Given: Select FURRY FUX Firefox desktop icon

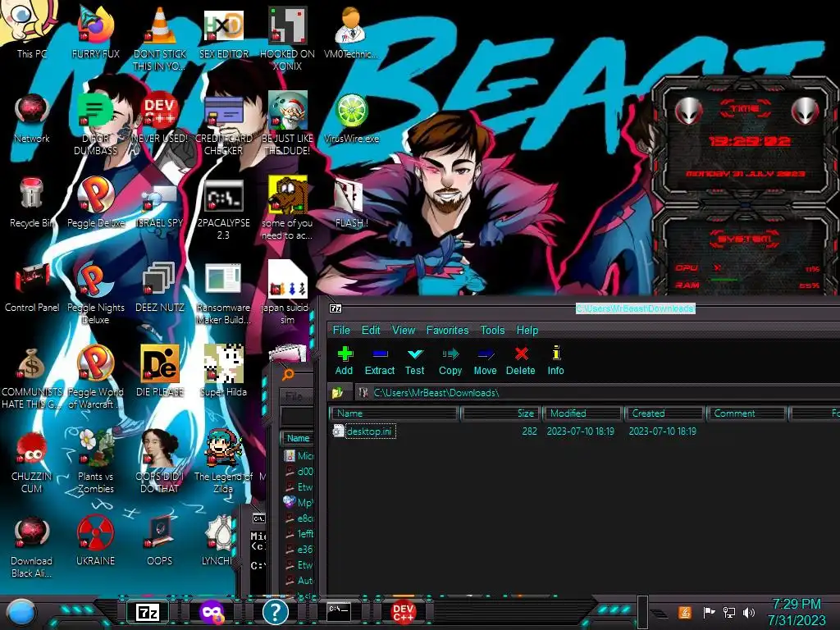Looking at the screenshot, I should pos(95,32).
